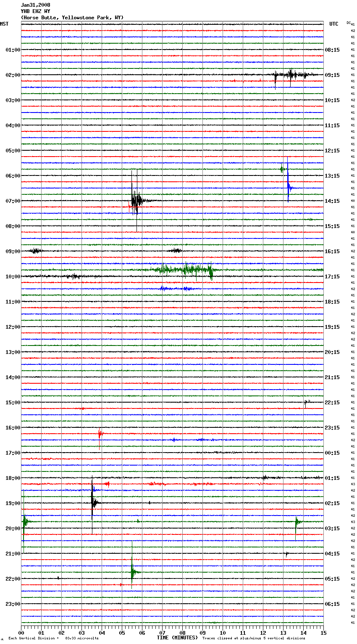
Task: Click the date label "Jan31,2008"
Action: tap(35, 5)
